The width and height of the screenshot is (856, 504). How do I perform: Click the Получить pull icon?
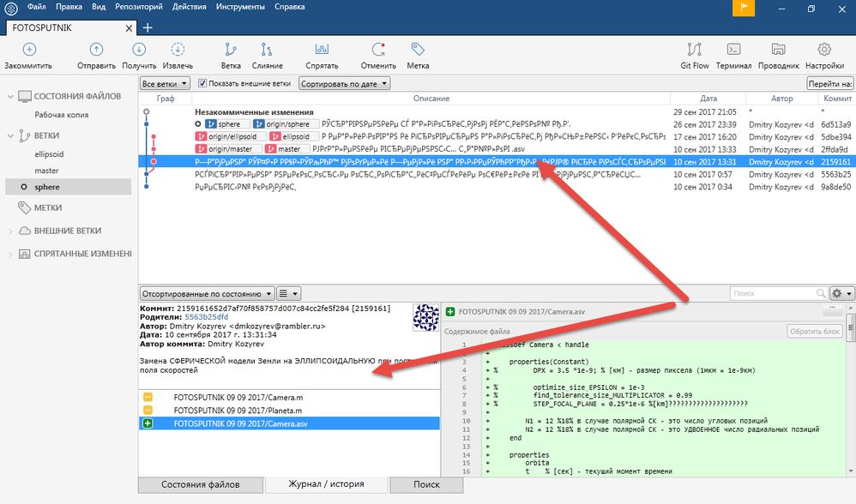tap(139, 50)
